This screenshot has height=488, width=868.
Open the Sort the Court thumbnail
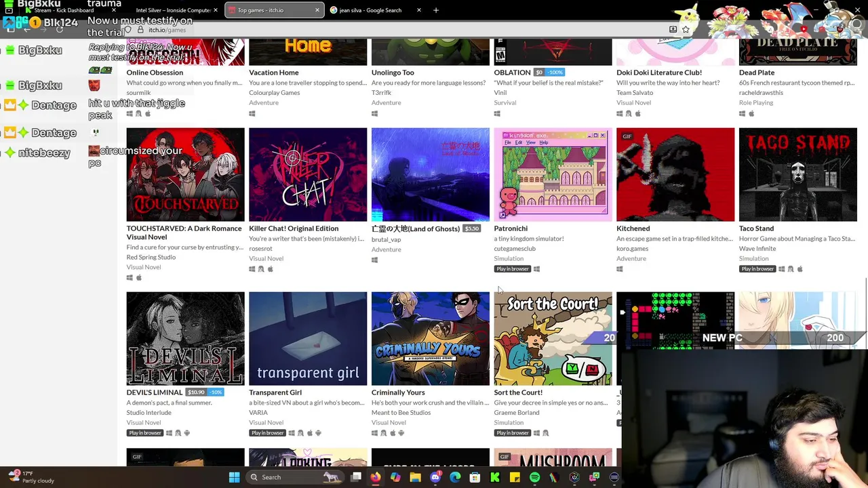[553, 339]
